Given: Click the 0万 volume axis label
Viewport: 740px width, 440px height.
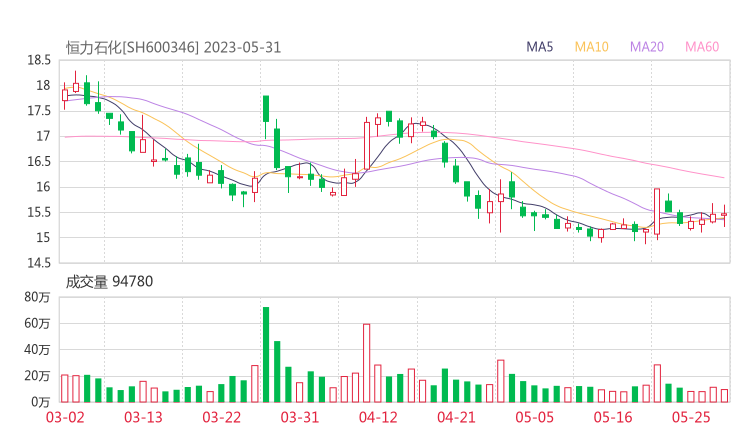Looking at the screenshot, I should [x=41, y=402].
